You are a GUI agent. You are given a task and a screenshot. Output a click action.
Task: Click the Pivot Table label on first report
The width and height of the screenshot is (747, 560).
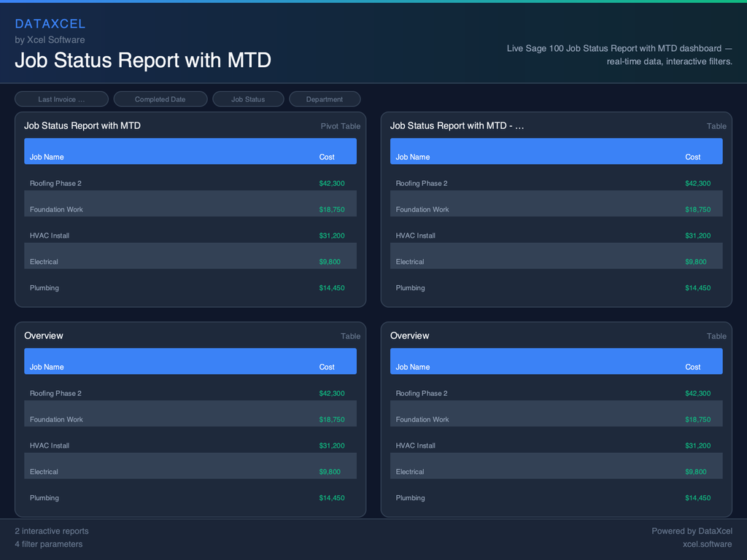coord(340,126)
